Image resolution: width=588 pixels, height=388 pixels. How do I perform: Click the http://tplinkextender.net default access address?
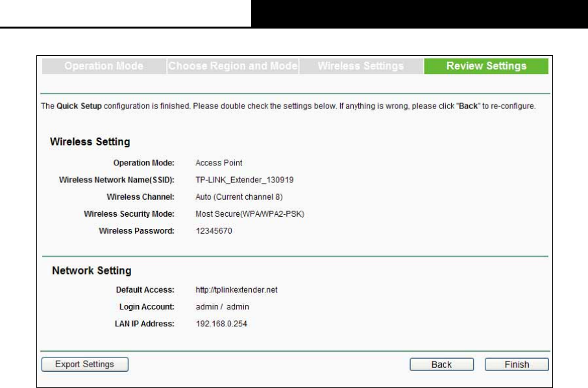pyautogui.click(x=236, y=290)
